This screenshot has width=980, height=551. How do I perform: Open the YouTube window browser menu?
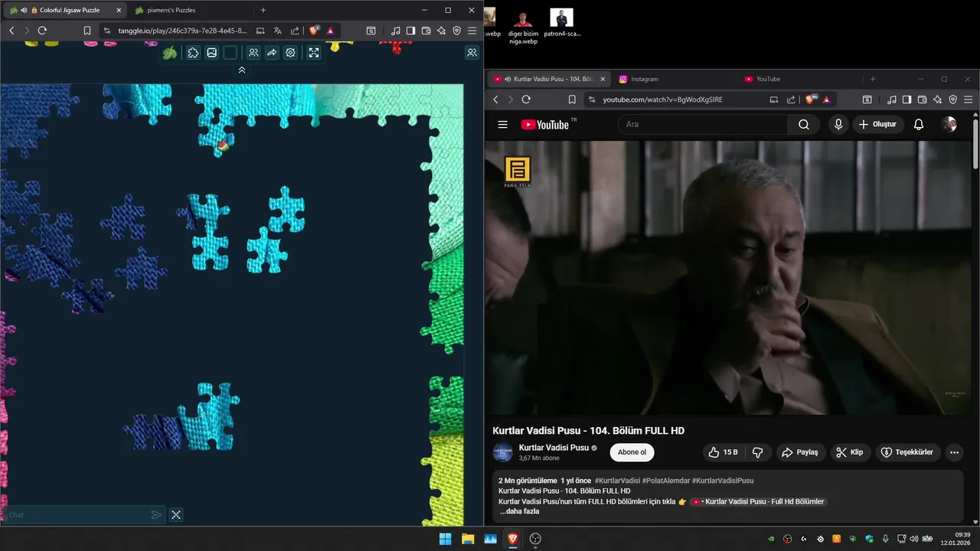[x=969, y=99]
